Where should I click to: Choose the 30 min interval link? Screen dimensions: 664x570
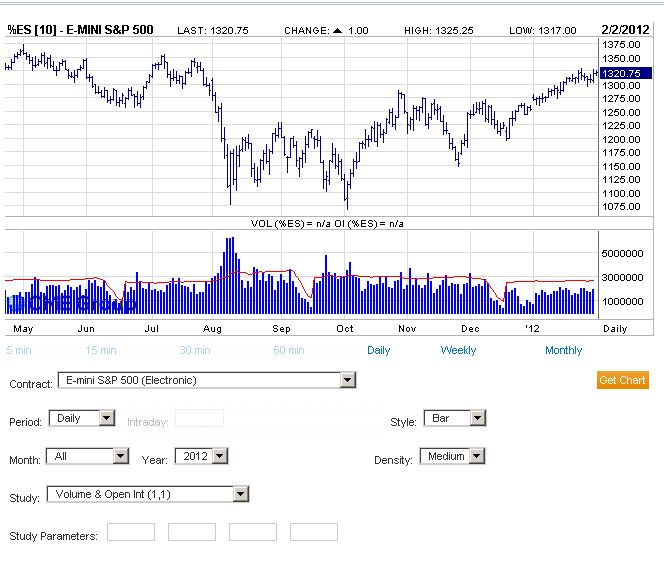[x=194, y=350]
